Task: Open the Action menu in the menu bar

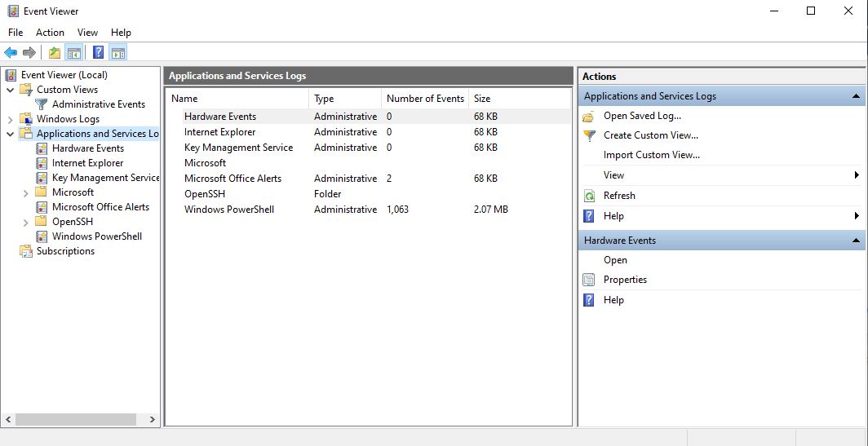Action: (x=50, y=33)
